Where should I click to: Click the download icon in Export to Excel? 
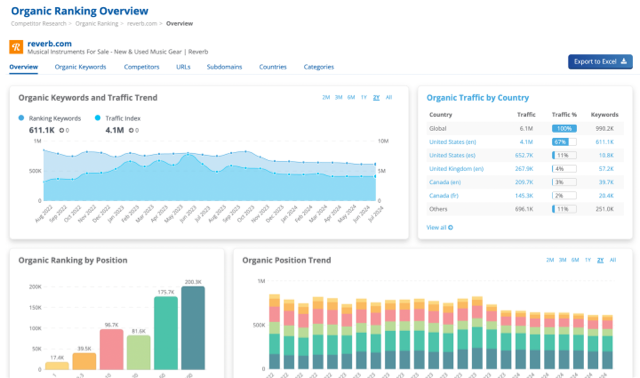coord(624,61)
